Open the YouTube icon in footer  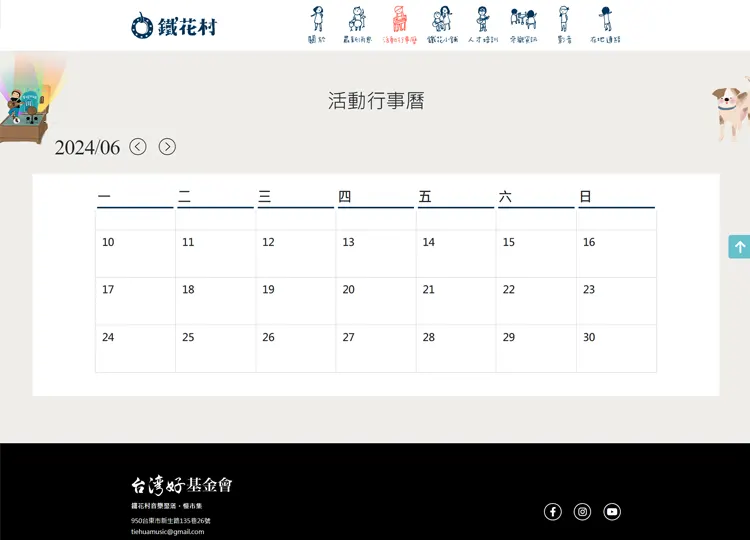click(x=612, y=512)
